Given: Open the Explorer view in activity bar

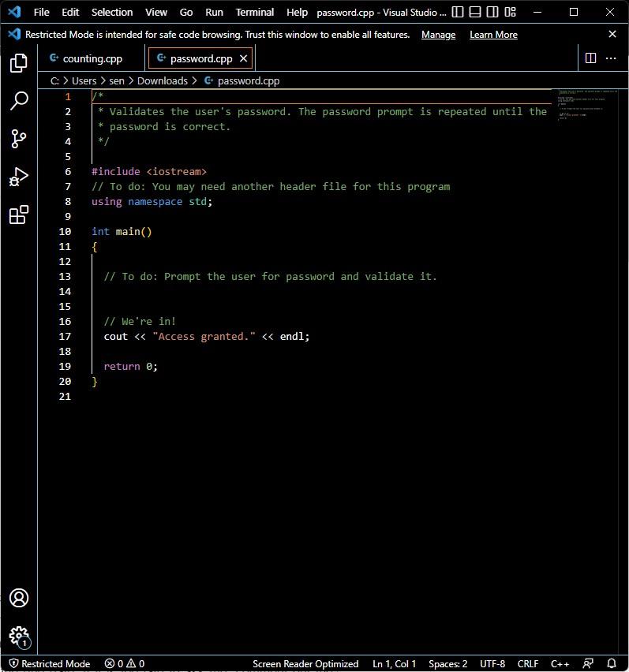Looking at the screenshot, I should (18, 63).
